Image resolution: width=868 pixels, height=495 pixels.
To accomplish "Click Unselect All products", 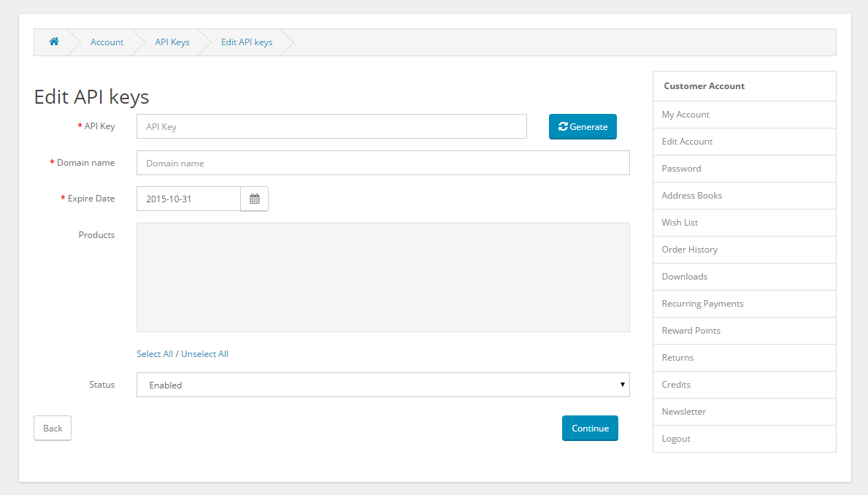I will [204, 353].
